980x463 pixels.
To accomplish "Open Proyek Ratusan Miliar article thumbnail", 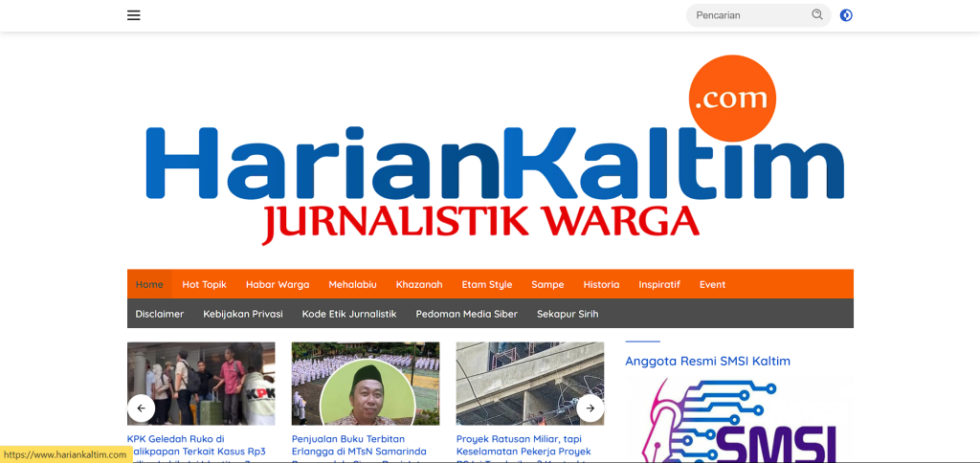I will pos(530,384).
